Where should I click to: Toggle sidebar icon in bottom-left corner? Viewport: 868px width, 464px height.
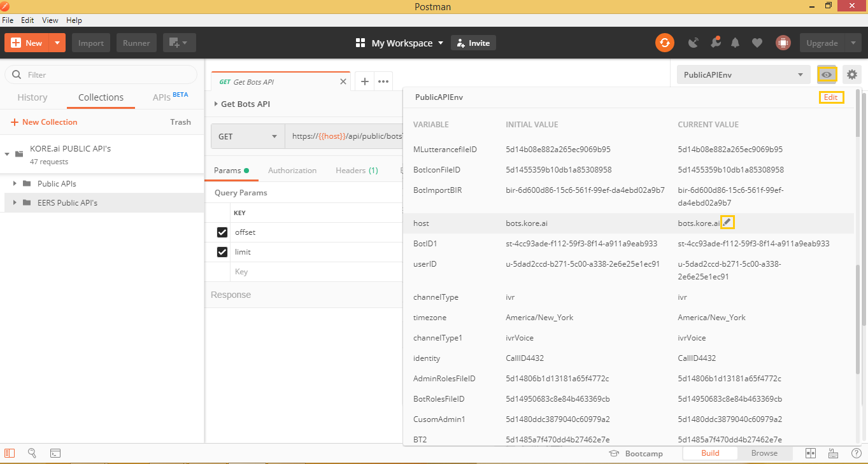[x=10, y=453]
